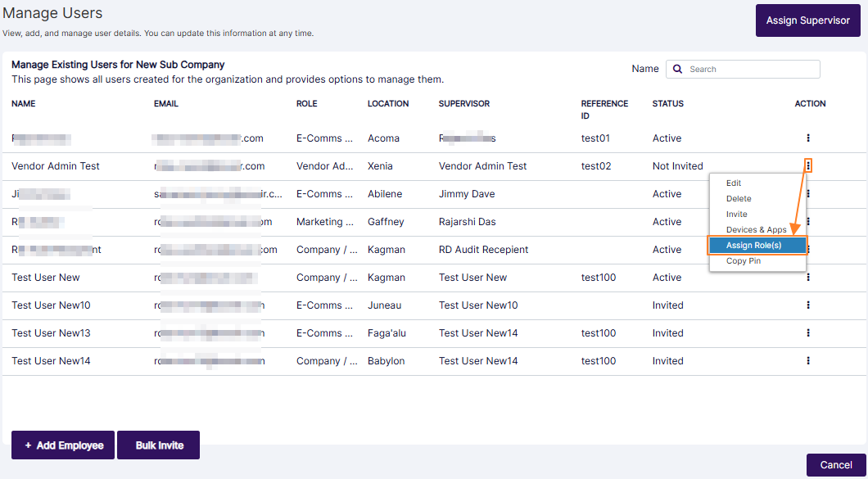Select Delete in the action menu
This screenshot has height=479, width=868.
click(x=739, y=199)
